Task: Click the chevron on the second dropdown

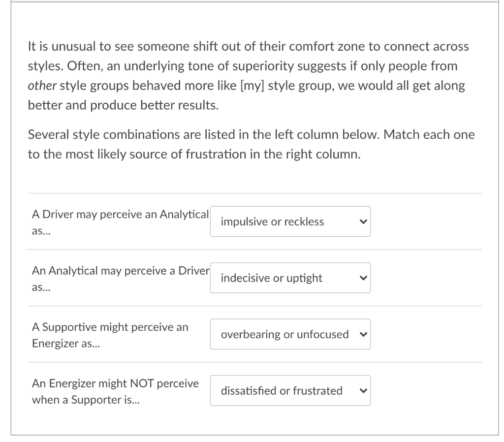Action: coord(363,278)
